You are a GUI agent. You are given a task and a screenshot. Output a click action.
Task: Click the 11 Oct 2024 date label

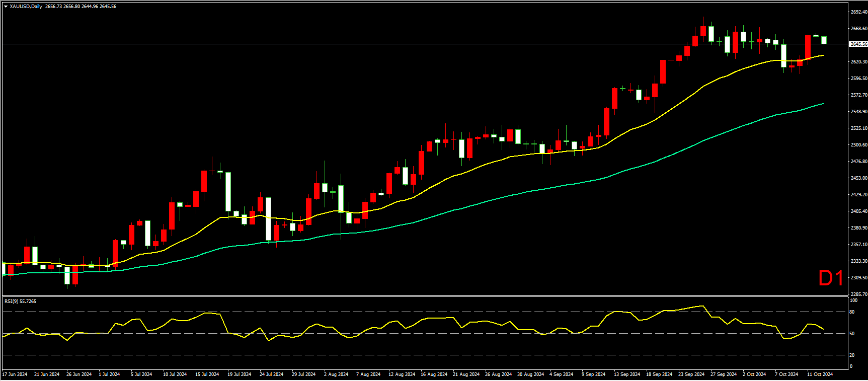[x=820, y=374]
